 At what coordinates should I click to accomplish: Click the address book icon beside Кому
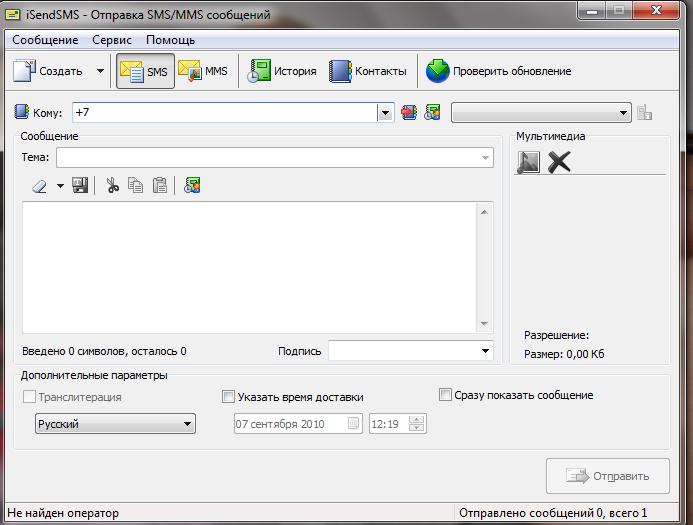click(22, 112)
